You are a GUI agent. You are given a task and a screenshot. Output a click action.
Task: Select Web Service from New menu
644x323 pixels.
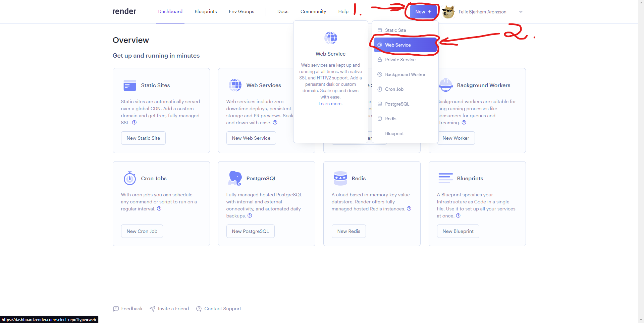[x=405, y=45]
